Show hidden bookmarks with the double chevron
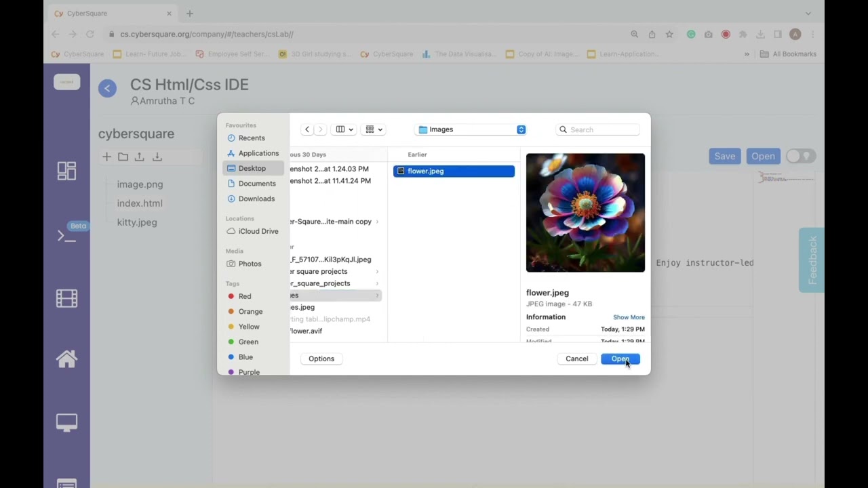 point(747,54)
